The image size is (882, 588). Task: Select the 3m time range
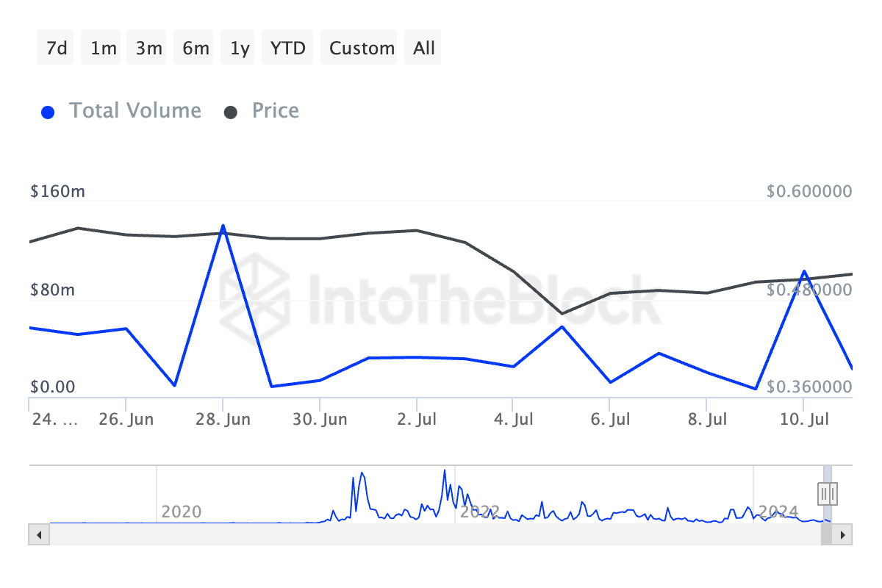149,48
